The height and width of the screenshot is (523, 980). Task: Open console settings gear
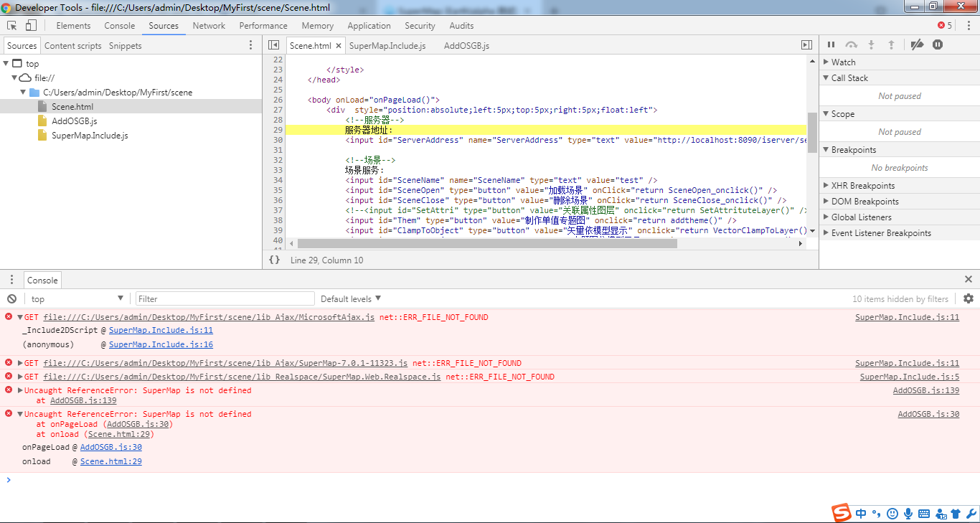tap(969, 298)
